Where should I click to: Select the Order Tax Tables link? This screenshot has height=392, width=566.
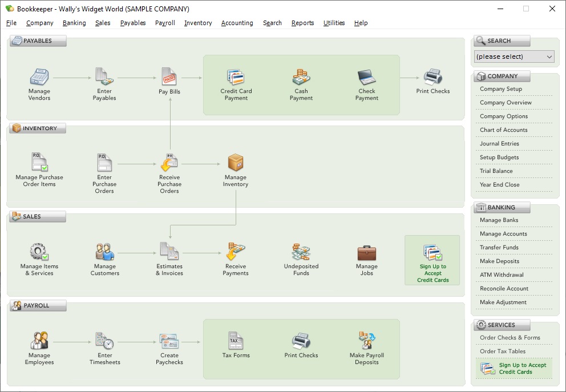[x=503, y=351]
